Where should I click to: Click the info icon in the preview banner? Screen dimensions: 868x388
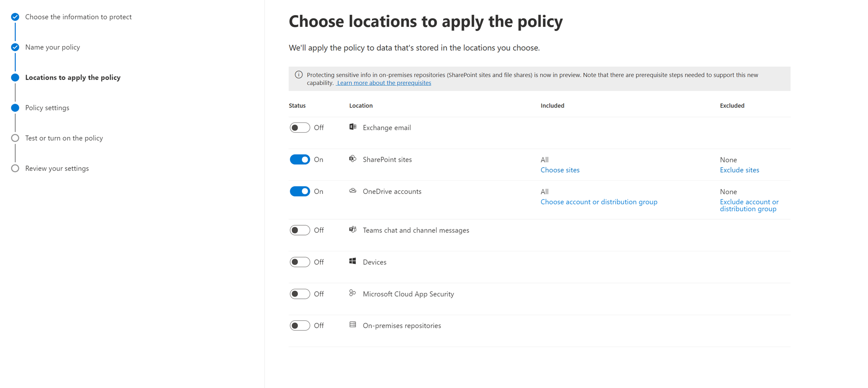pos(299,75)
